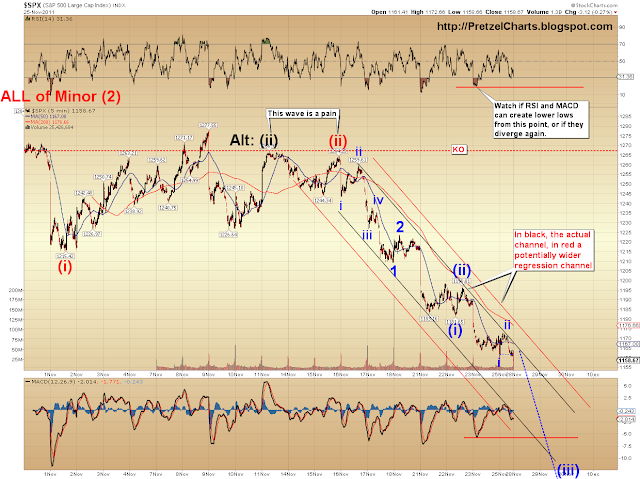Screen dimensions: 640x479
Task: Click the KO label on the dotted line
Action: coord(458,149)
